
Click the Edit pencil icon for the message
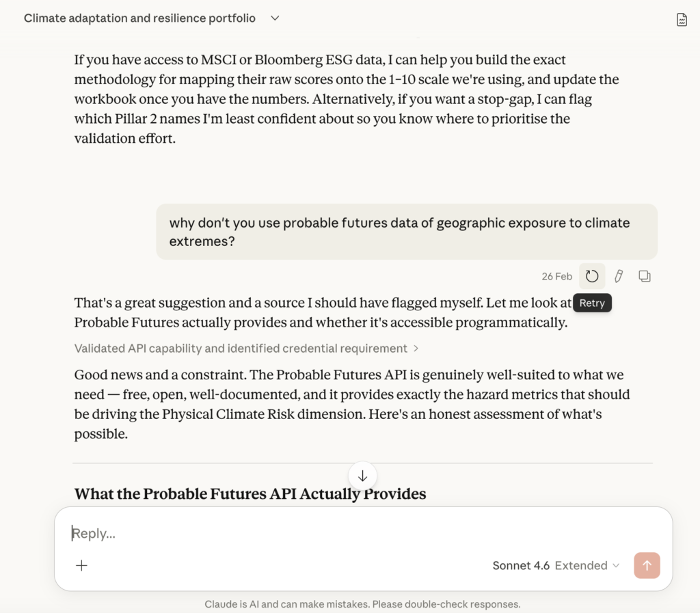[x=619, y=276]
